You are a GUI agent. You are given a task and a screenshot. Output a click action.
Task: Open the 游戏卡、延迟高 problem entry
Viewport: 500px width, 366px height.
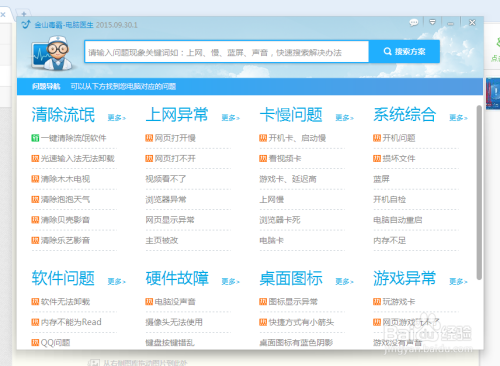point(288,179)
